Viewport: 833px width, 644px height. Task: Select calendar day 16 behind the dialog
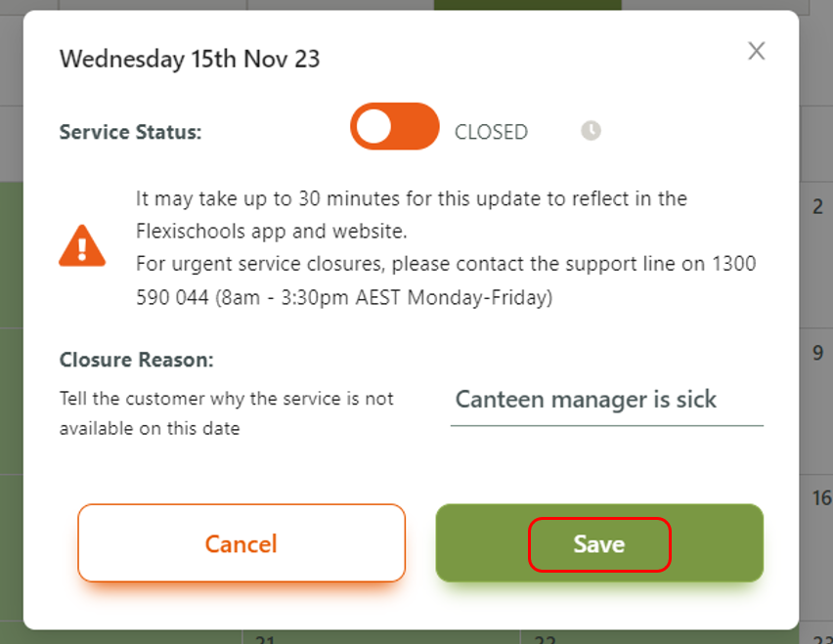819,499
